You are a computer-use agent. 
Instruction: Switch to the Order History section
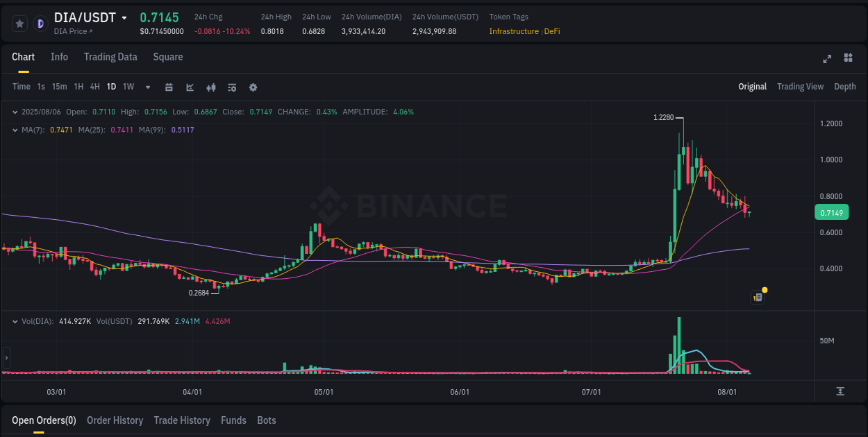[x=115, y=420]
